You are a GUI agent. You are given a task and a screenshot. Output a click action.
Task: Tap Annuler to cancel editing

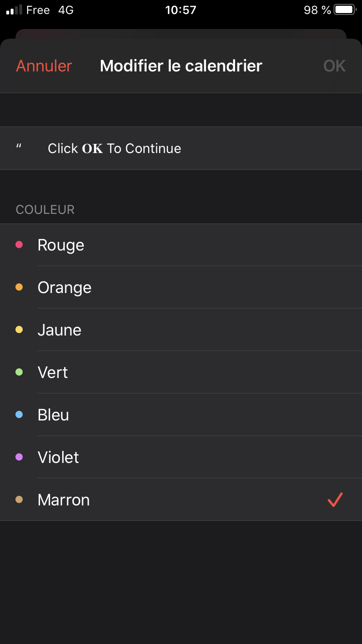(x=44, y=66)
